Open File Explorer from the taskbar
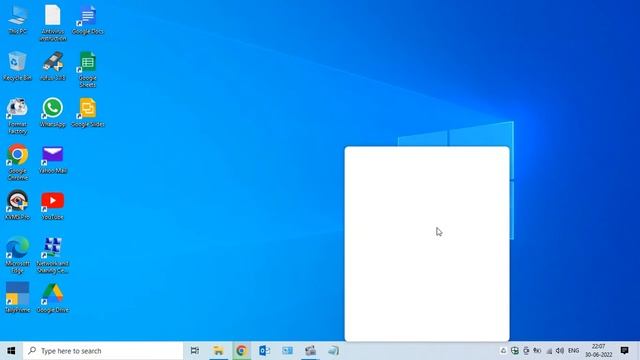 (218, 351)
